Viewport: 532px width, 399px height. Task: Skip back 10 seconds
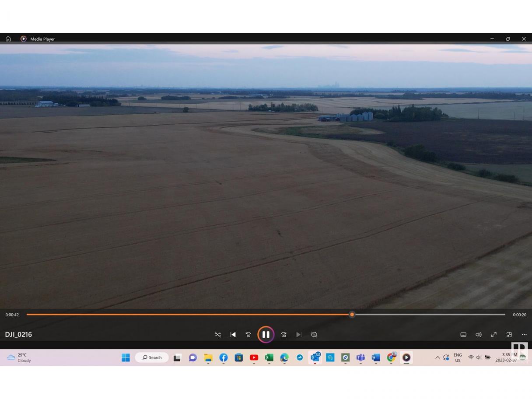pos(248,335)
